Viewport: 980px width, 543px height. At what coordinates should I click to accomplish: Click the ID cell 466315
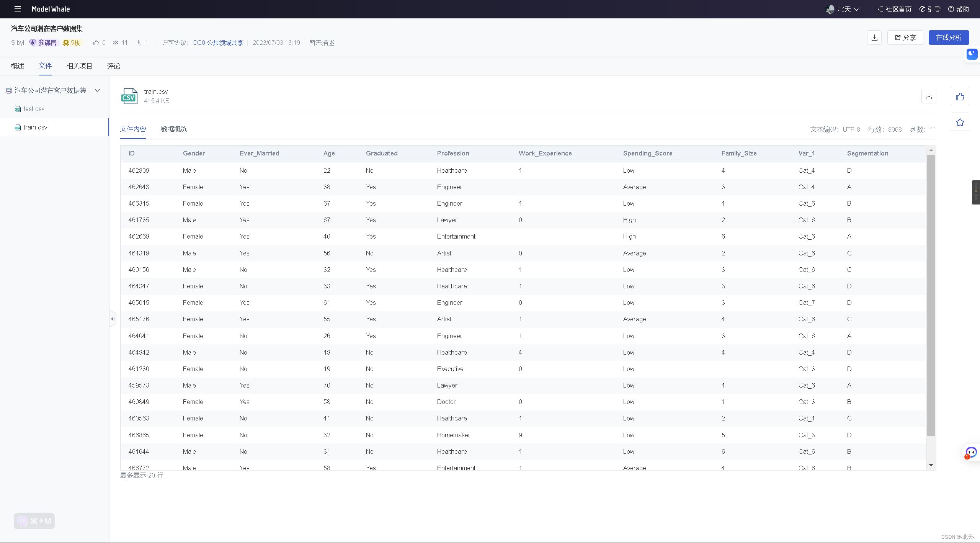click(139, 203)
